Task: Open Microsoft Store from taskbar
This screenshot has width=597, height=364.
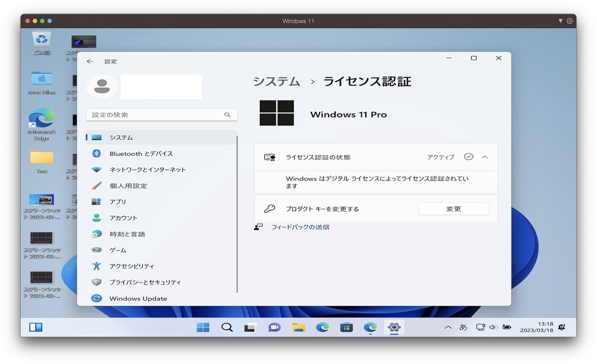Action: pyautogui.click(x=346, y=327)
